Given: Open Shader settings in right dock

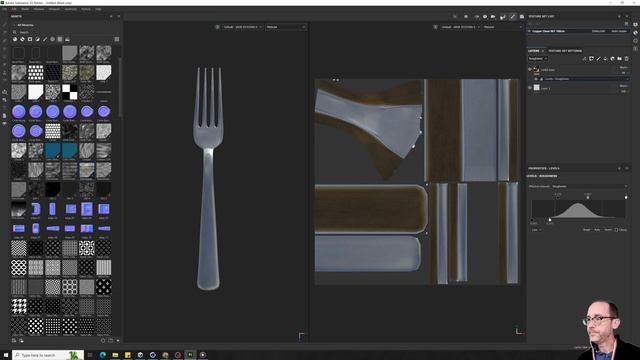Looking at the screenshot, I should tap(636, 33).
